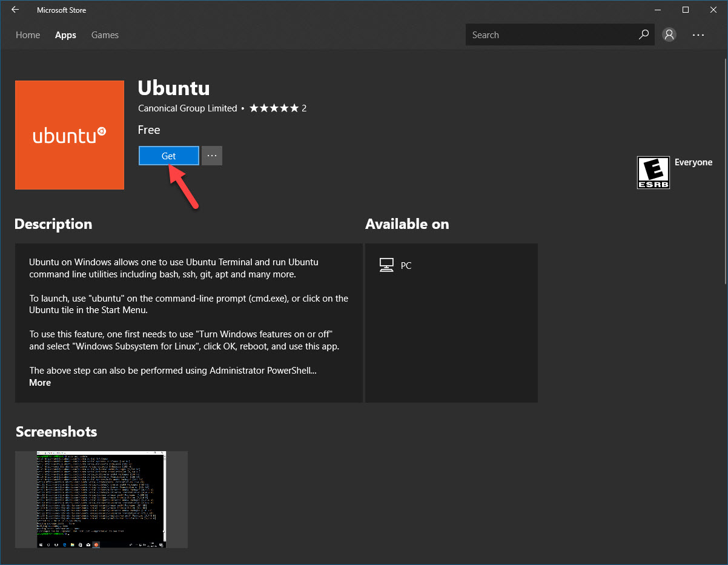
Task: Click inside the Search input field
Action: click(x=545, y=35)
